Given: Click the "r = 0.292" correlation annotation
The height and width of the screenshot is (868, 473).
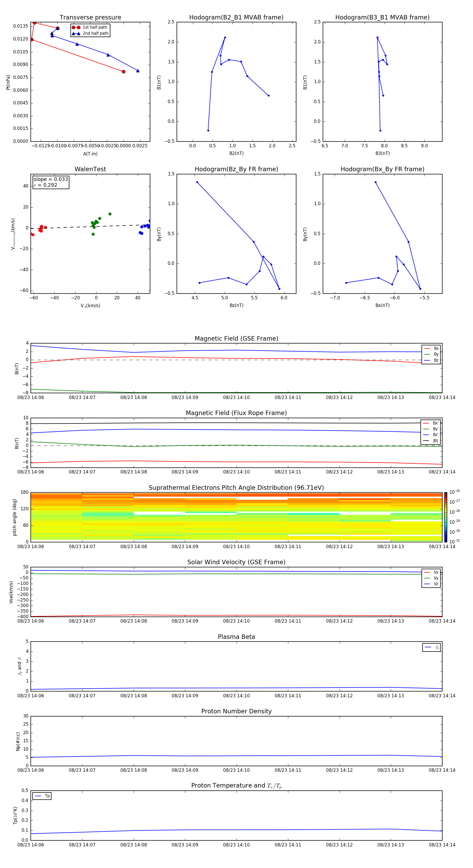Looking at the screenshot, I should (45, 185).
